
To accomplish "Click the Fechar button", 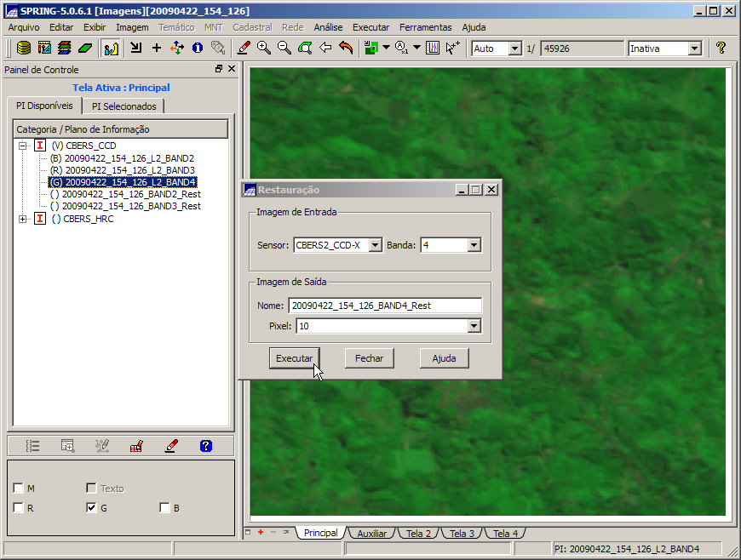I will pos(369,358).
